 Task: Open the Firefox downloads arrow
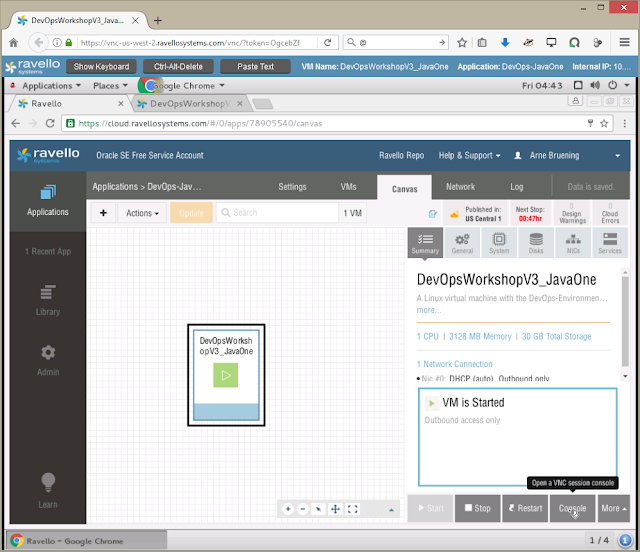[x=505, y=42]
